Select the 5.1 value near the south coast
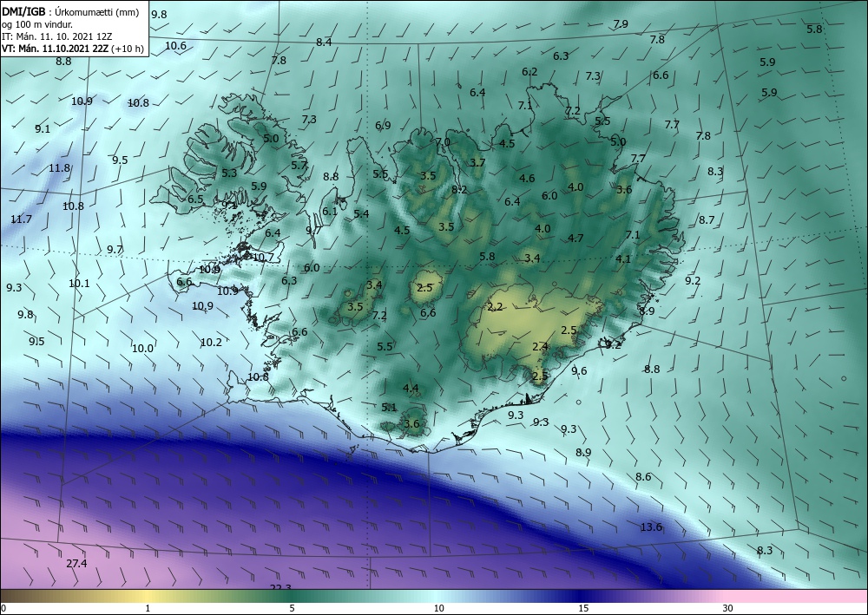This screenshot has height=615, width=868. (x=389, y=408)
